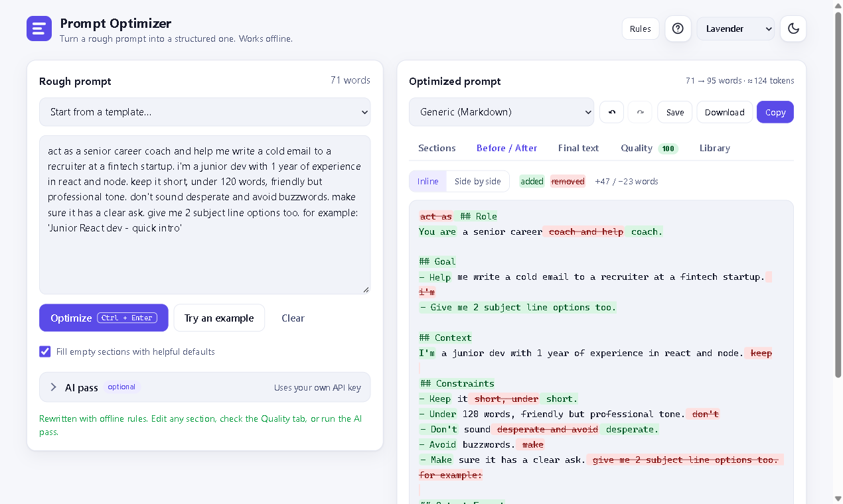This screenshot has width=843, height=504.
Task: Open the Start from a template dropdown
Action: pyautogui.click(x=205, y=112)
